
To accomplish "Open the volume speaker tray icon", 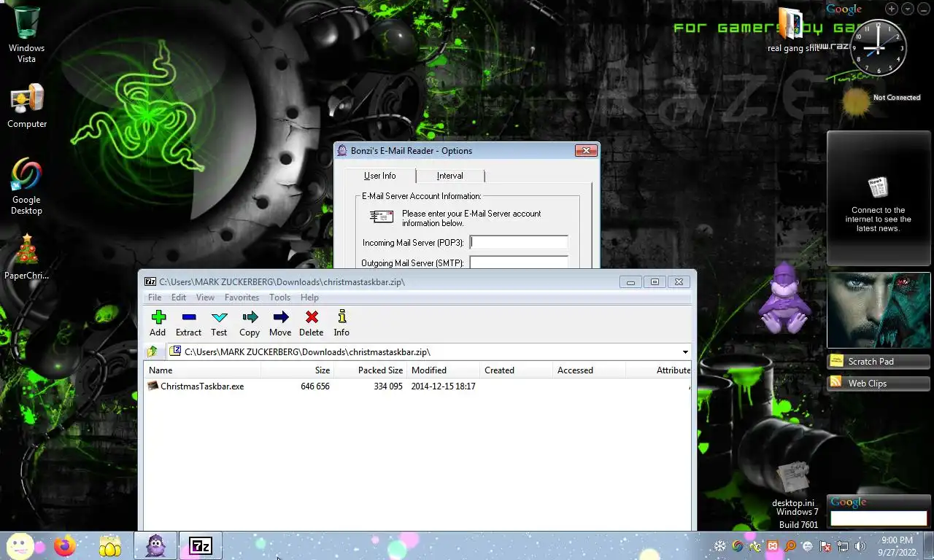I will pos(860,546).
